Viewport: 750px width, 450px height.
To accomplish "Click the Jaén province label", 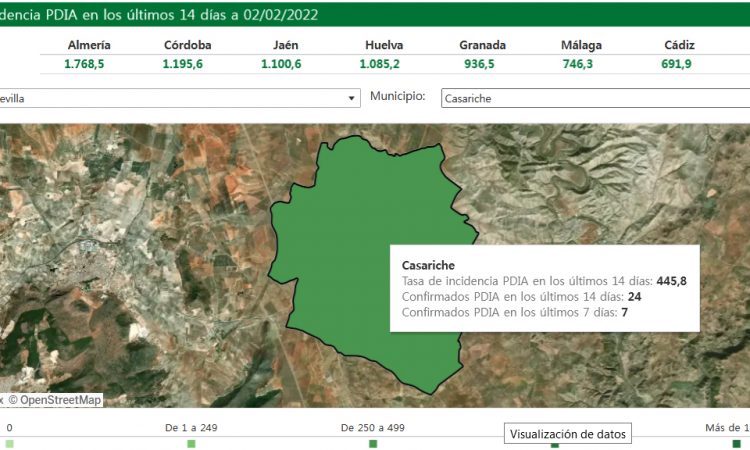I will click(x=285, y=45).
